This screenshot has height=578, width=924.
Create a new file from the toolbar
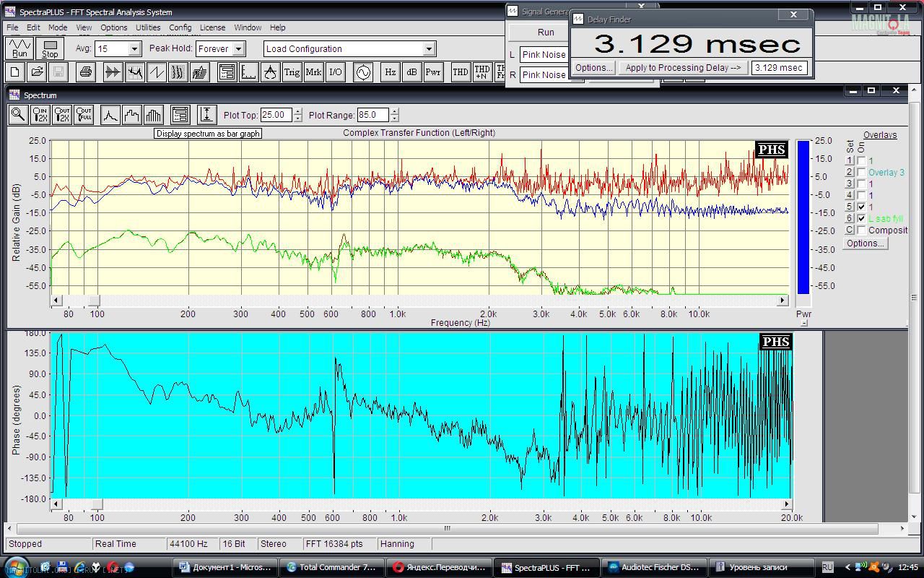[x=15, y=72]
